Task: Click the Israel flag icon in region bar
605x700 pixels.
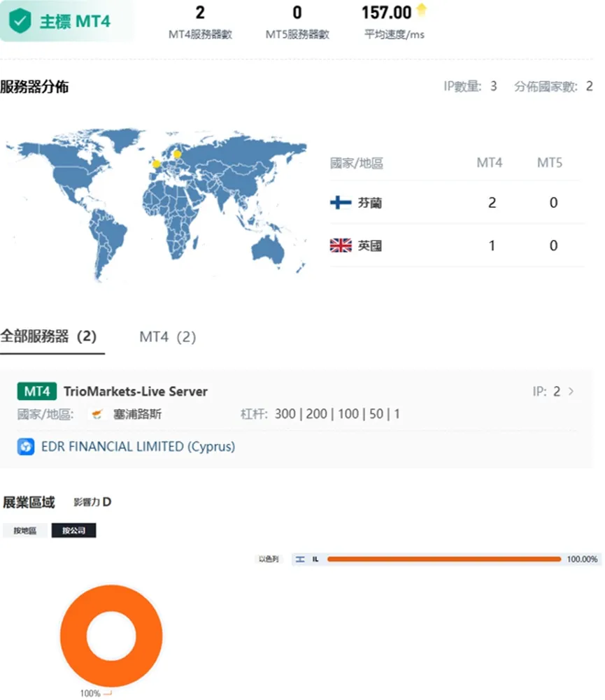Action: point(300,559)
